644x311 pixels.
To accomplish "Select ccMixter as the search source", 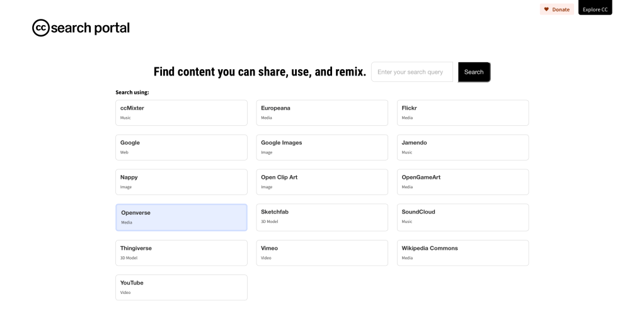I will pos(181,113).
